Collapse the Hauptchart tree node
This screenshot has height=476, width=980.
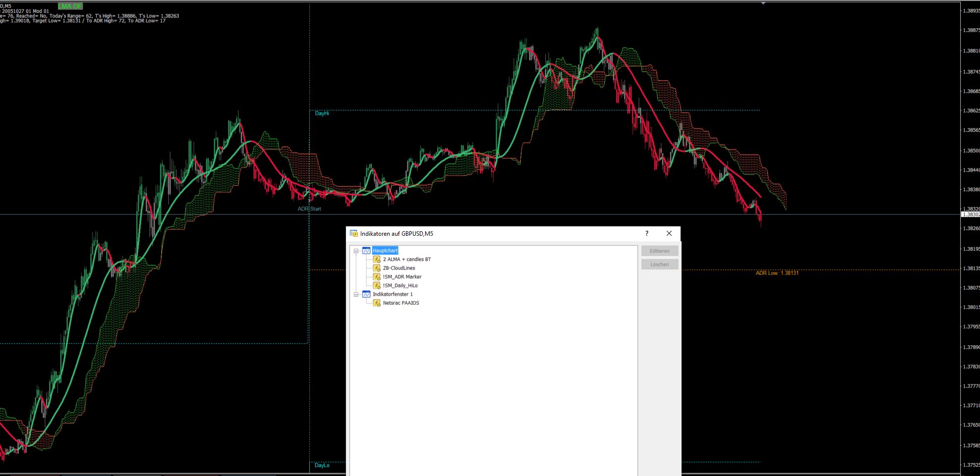[x=356, y=251]
